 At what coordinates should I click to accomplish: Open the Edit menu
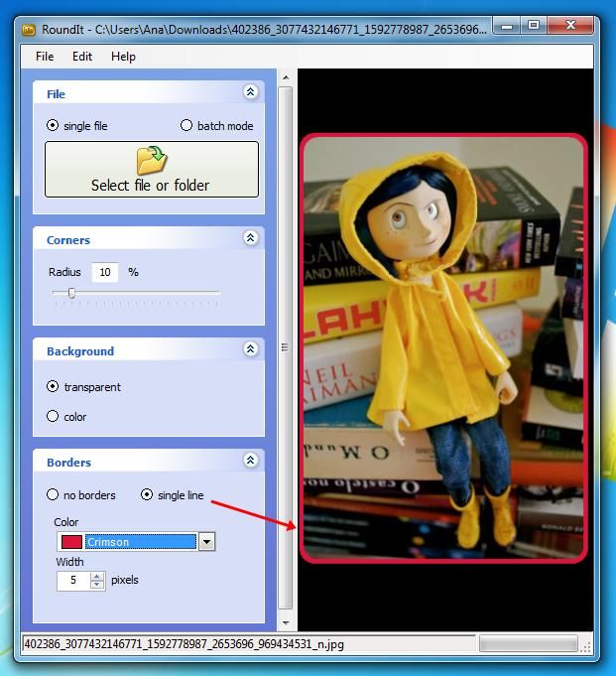(x=82, y=57)
